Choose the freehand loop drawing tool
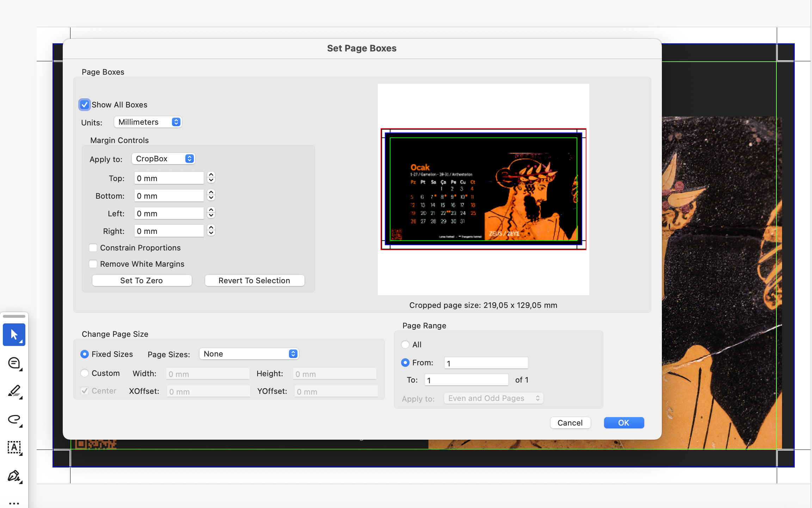This screenshot has height=508, width=812. pyautogui.click(x=14, y=419)
